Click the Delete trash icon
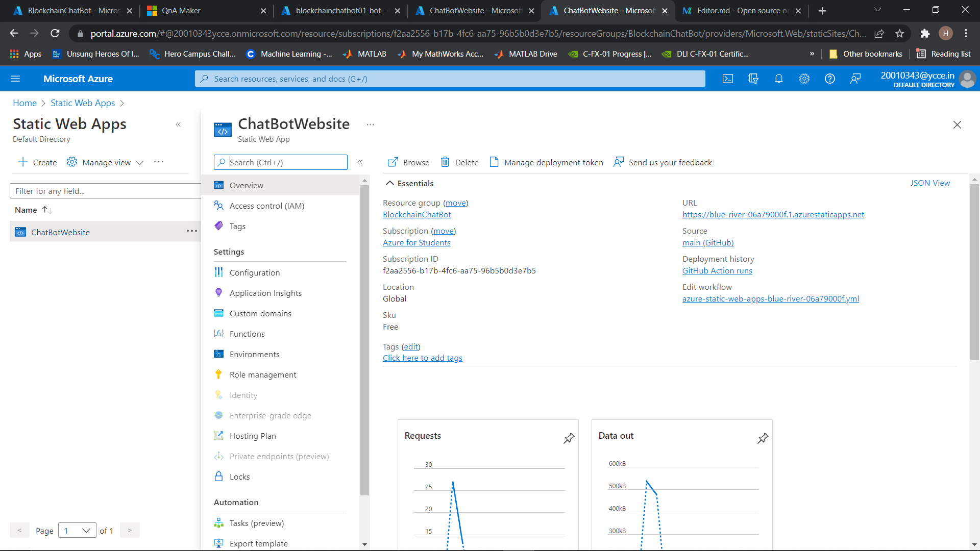The image size is (980, 551). [x=445, y=162]
